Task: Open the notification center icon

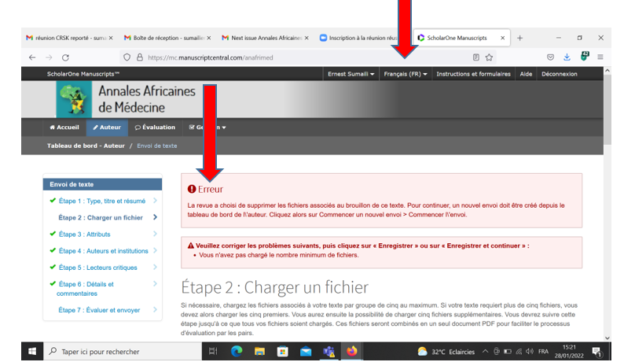Action: click(596, 351)
